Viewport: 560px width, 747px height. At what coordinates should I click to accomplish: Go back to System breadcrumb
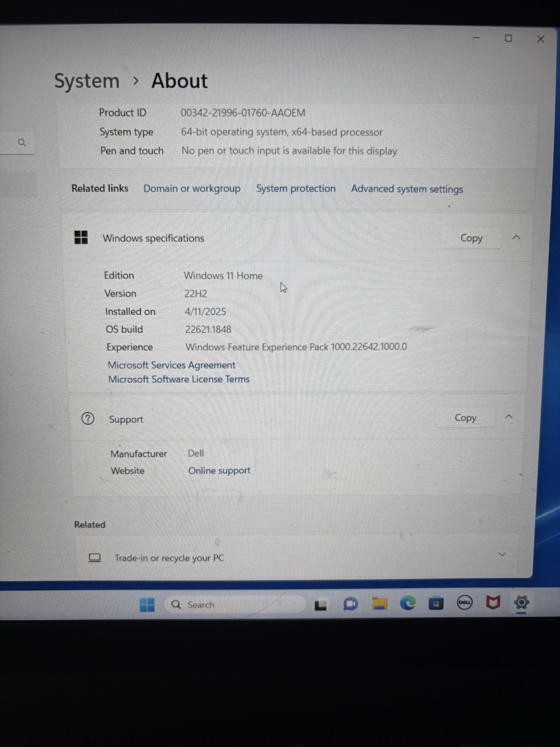click(87, 81)
